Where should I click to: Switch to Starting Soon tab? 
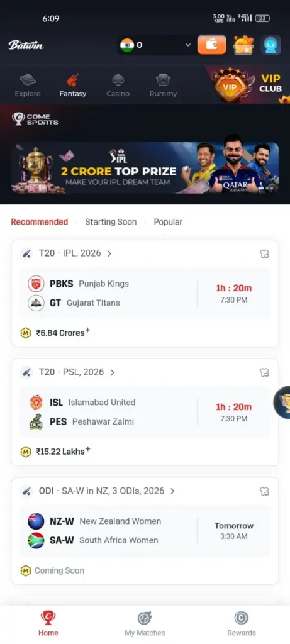pyautogui.click(x=111, y=222)
